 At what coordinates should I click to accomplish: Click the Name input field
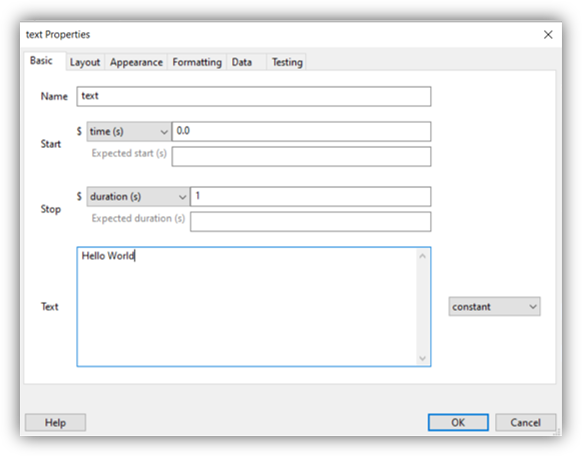coord(254,96)
